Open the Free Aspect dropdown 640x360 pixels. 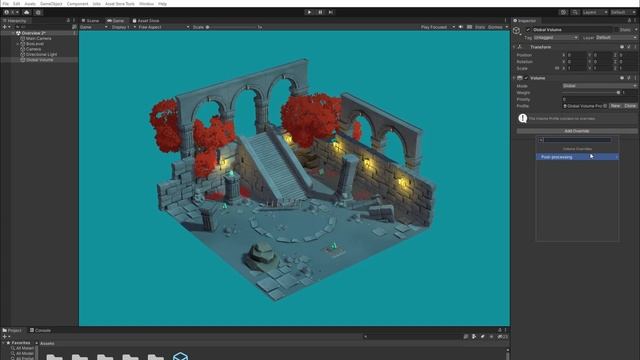pos(164,27)
